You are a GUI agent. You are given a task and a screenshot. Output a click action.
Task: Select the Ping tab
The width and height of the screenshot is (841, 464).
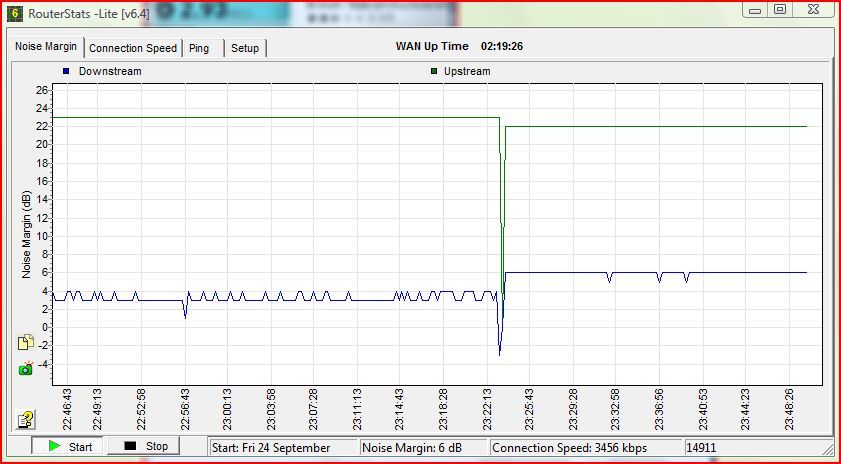pyautogui.click(x=200, y=48)
